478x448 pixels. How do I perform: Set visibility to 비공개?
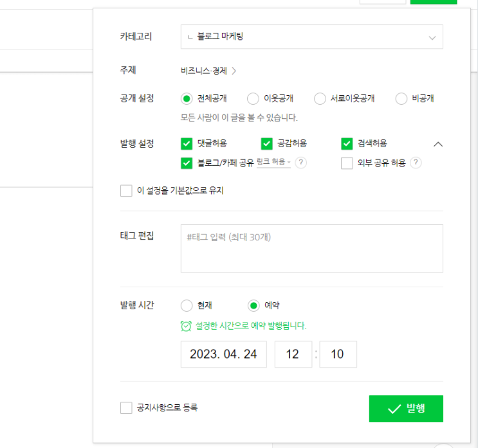click(401, 99)
